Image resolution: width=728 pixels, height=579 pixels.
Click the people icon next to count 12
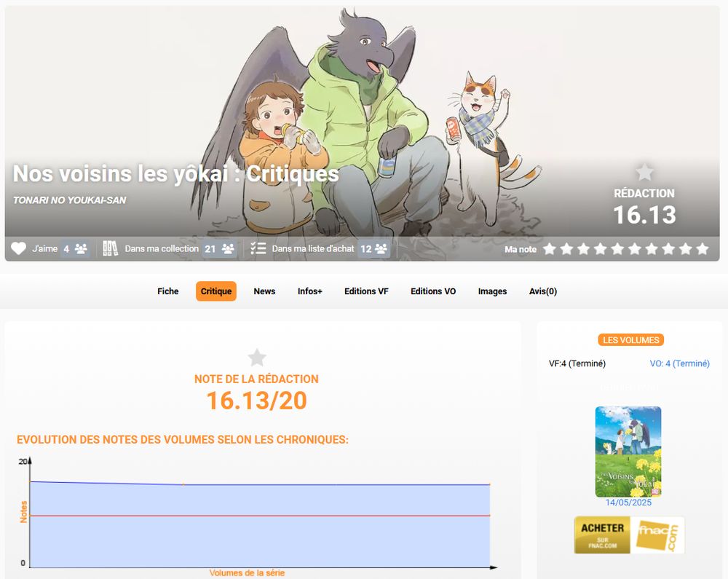point(381,249)
